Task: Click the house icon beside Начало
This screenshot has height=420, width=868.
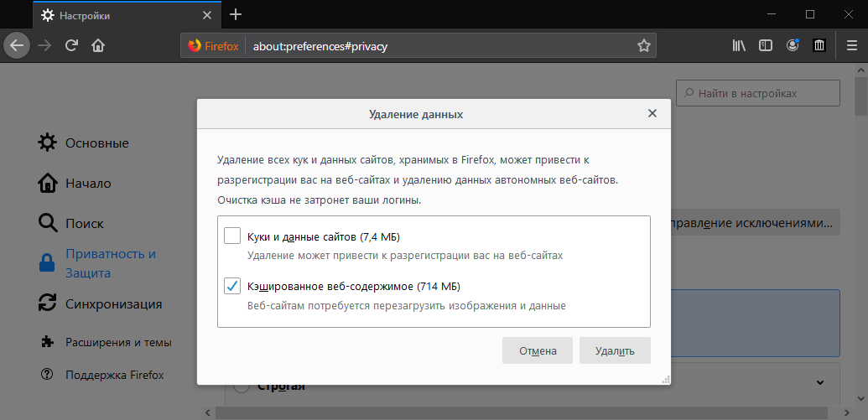Action: click(x=47, y=183)
